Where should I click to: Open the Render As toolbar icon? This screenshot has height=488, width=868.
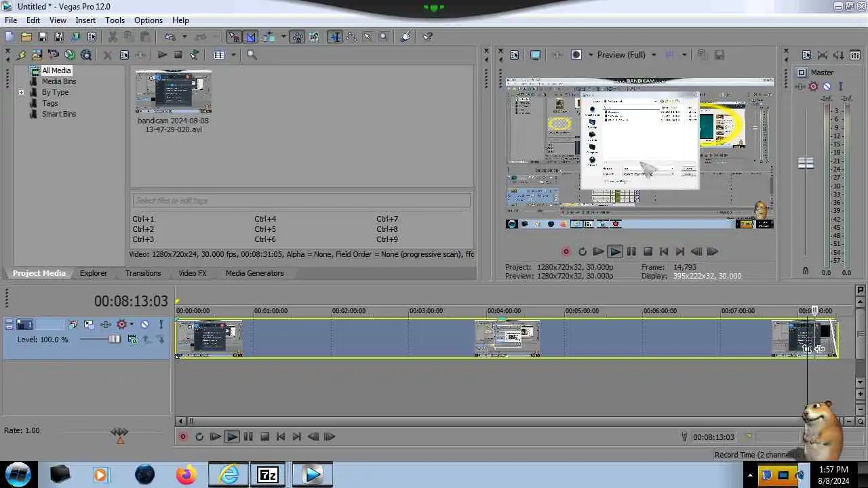75,37
